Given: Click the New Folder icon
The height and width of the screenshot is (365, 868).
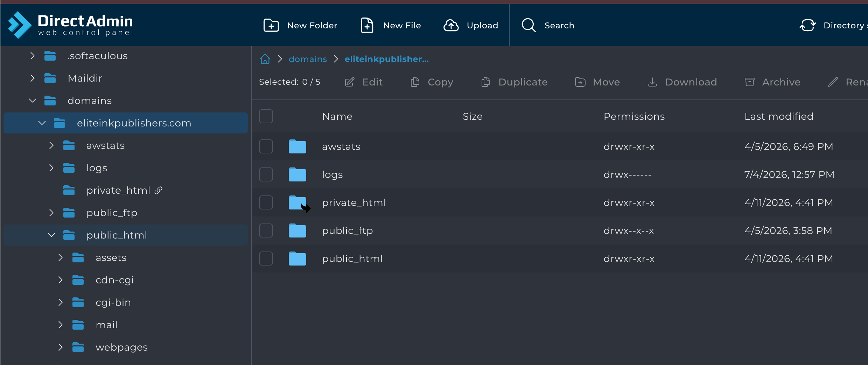Looking at the screenshot, I should click(x=271, y=26).
